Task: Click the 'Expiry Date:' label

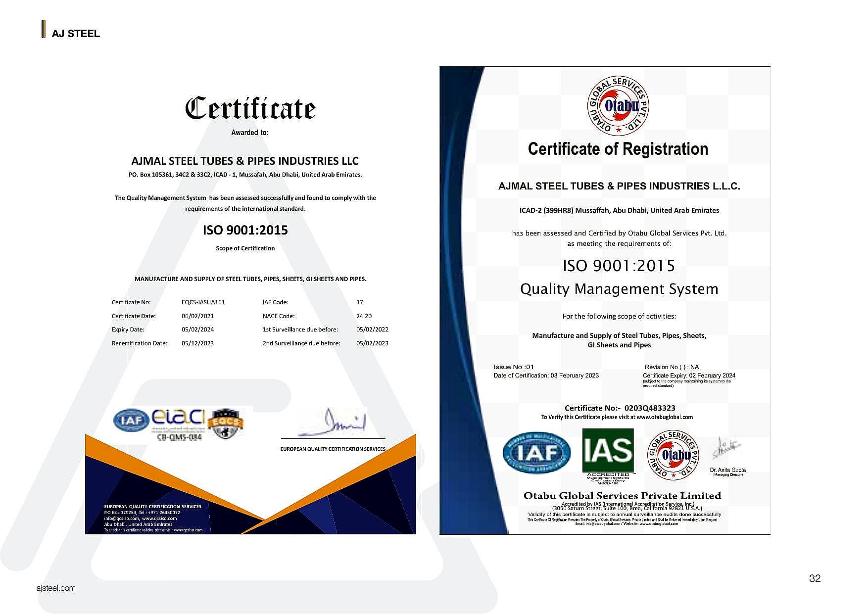Action: pos(128,330)
